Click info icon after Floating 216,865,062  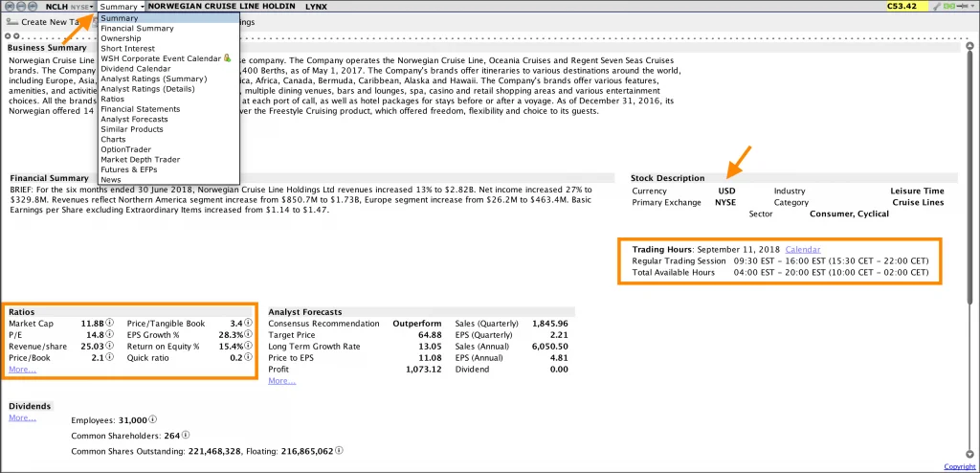tap(340, 450)
